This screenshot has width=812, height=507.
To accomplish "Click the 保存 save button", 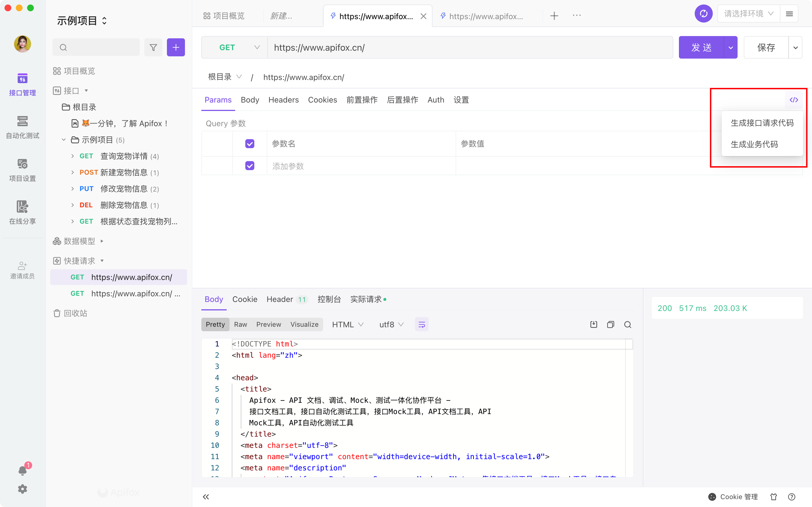I will [766, 47].
